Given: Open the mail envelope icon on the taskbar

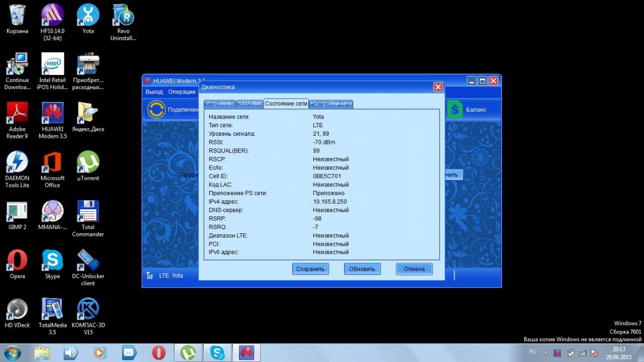Looking at the screenshot, I should pos(129,353).
